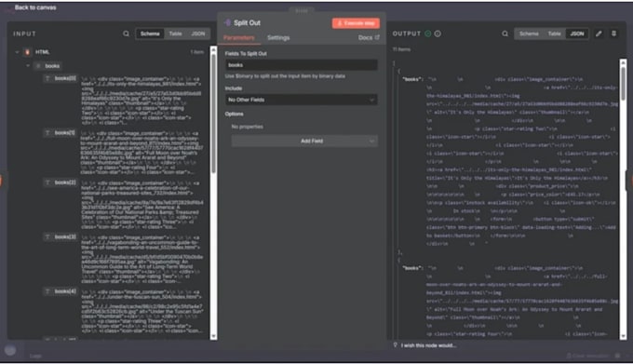Click the text type icon of books[4]
The image size is (633, 364).
pyautogui.click(x=47, y=291)
